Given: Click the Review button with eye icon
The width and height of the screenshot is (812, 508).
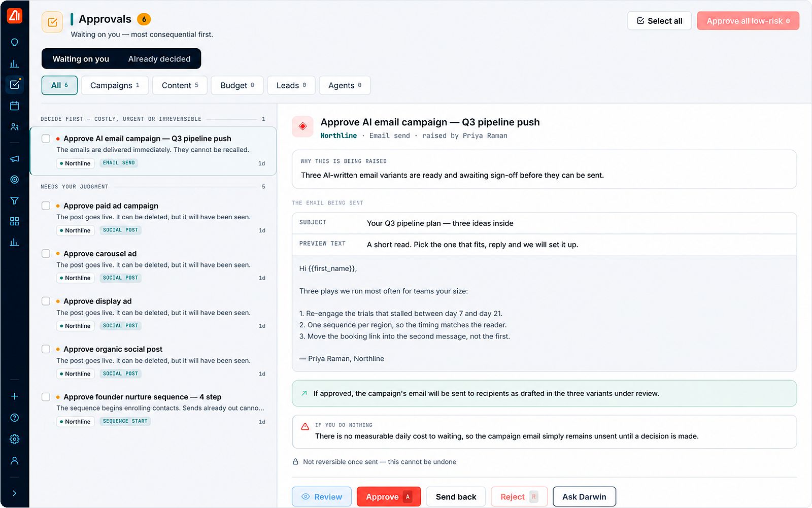Looking at the screenshot, I should point(321,497).
